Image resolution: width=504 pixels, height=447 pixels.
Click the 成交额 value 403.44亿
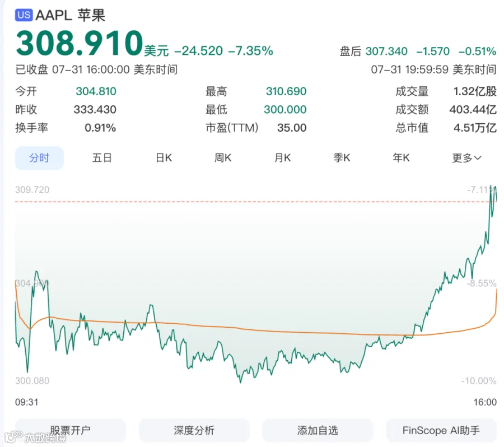473,110
